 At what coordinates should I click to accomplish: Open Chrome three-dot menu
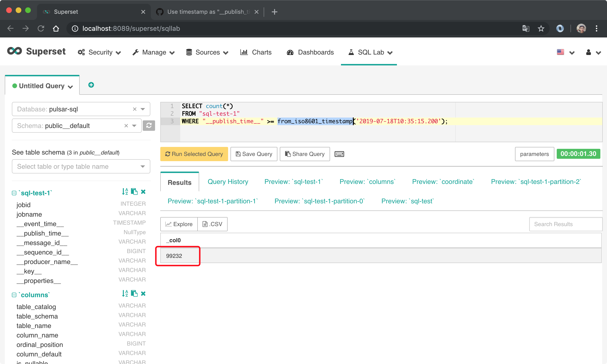pyautogui.click(x=597, y=29)
